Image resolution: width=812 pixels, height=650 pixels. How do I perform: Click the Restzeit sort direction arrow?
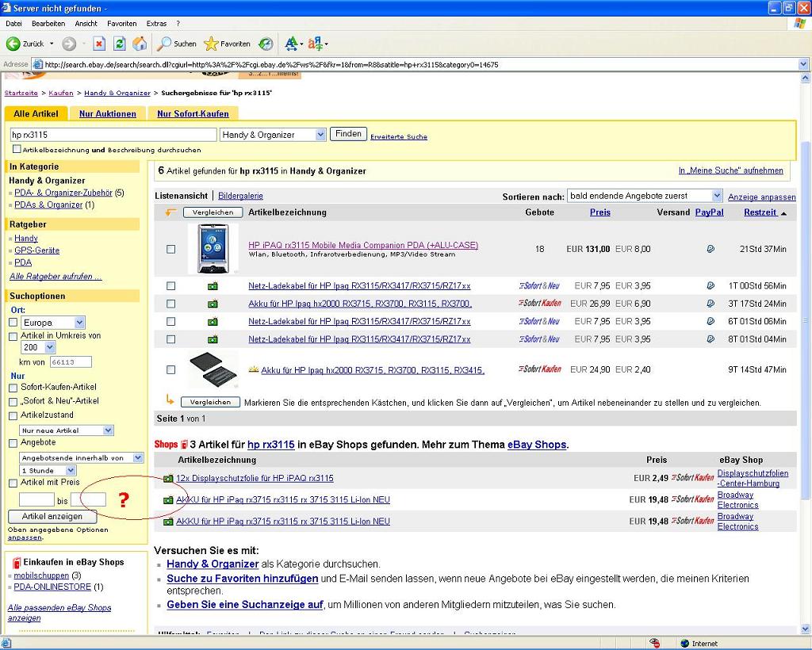[x=783, y=213]
